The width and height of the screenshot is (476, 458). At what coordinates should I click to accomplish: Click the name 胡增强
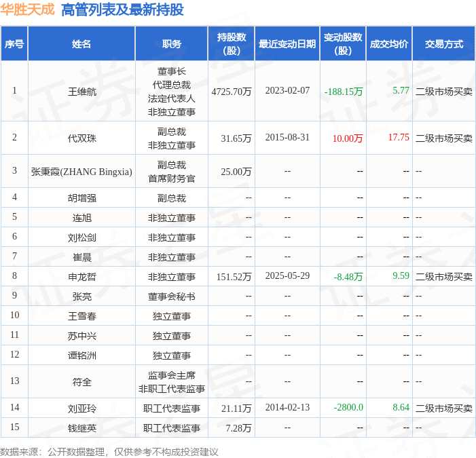point(82,198)
